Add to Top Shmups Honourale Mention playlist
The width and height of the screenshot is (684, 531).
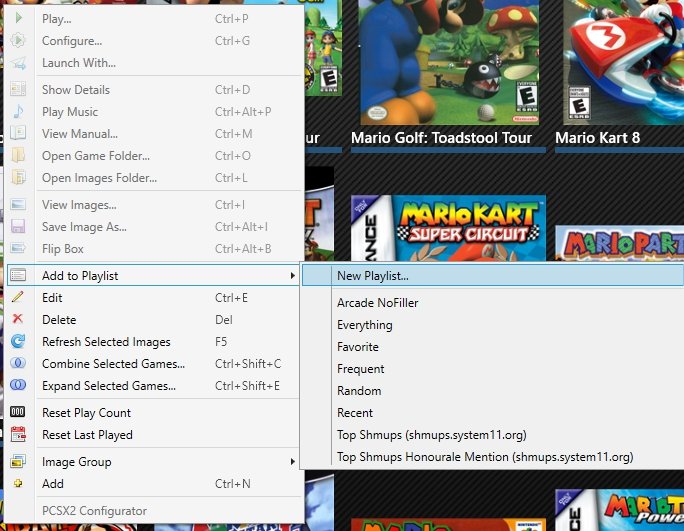pos(493,457)
